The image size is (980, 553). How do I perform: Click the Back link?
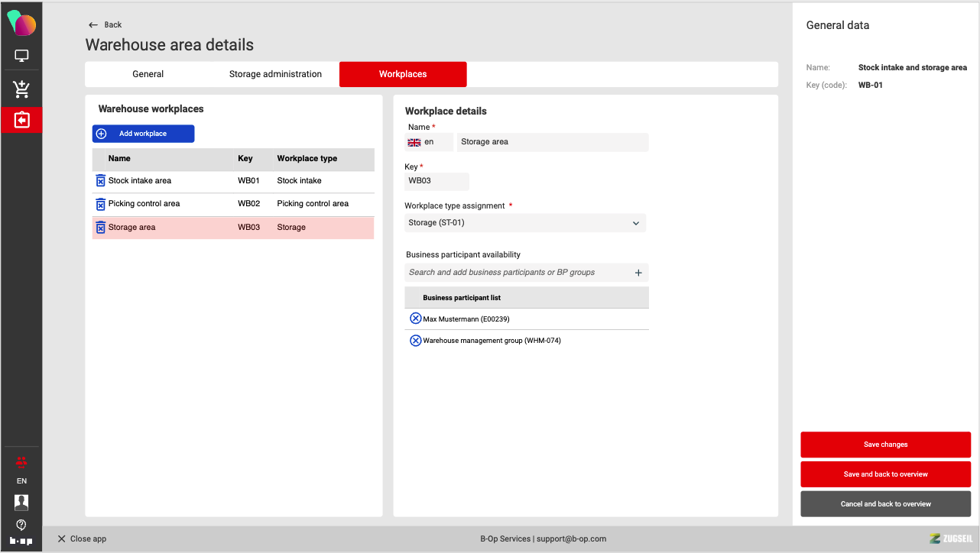click(105, 24)
